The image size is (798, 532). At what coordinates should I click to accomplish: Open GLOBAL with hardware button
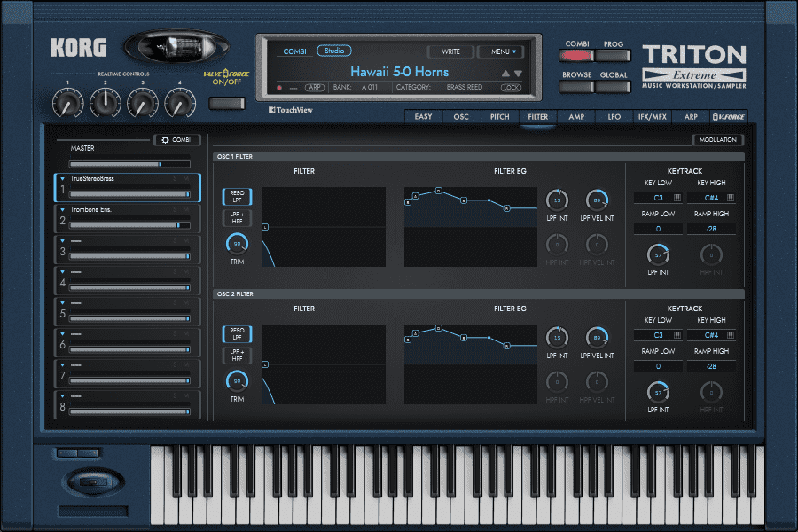tap(614, 87)
